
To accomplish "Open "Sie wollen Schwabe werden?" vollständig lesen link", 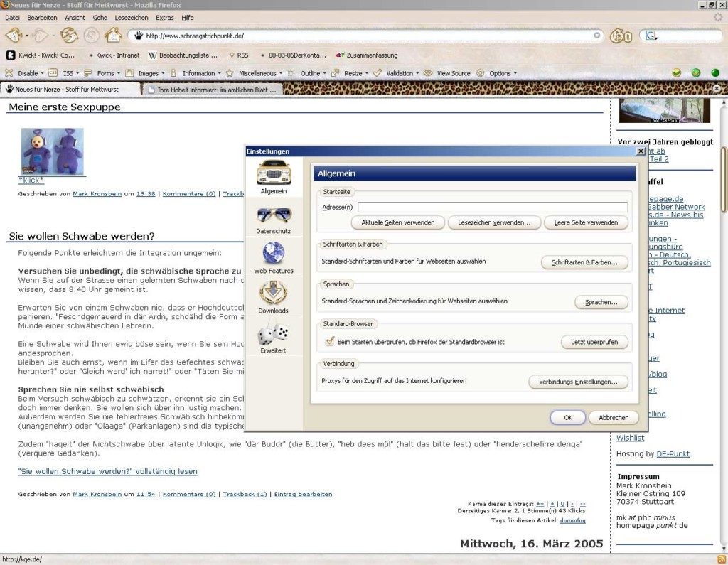I will tap(108, 471).
